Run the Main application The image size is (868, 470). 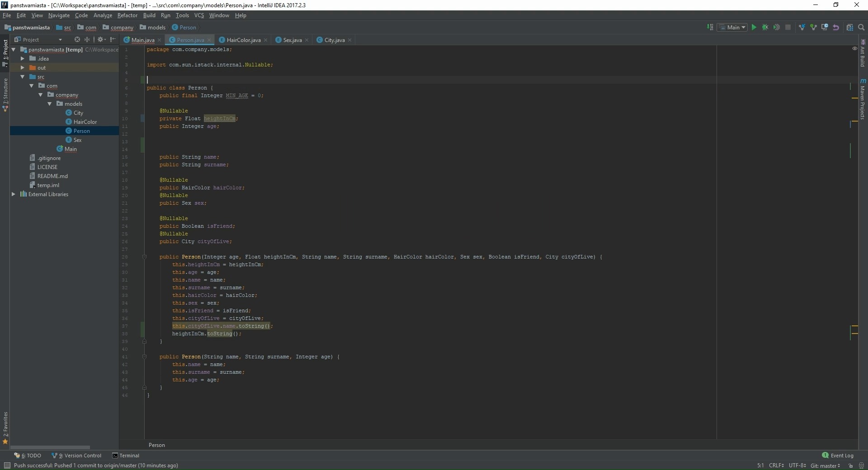coord(754,27)
